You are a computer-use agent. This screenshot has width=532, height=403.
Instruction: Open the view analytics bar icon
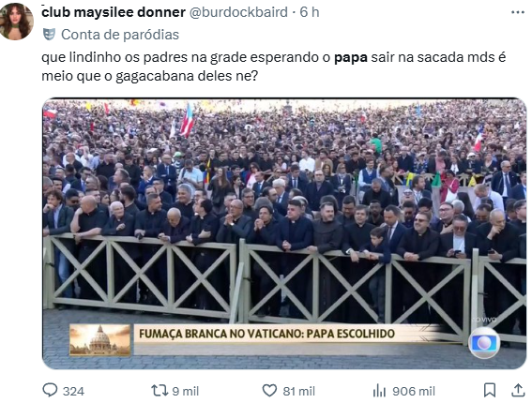(379, 391)
